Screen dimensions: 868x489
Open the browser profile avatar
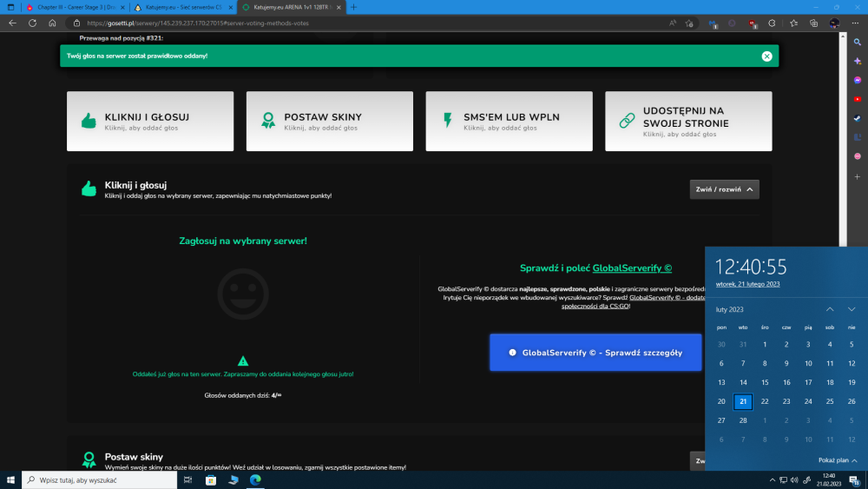[x=834, y=23]
